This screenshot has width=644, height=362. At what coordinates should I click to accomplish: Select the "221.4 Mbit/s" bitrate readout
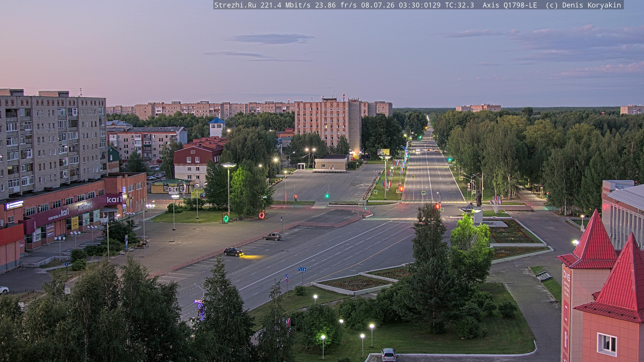click(x=285, y=5)
